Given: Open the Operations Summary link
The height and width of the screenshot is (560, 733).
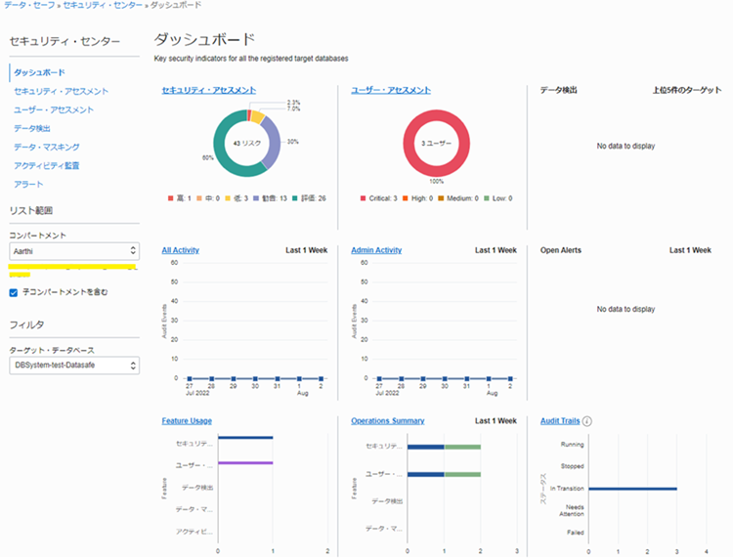Looking at the screenshot, I should (x=387, y=421).
